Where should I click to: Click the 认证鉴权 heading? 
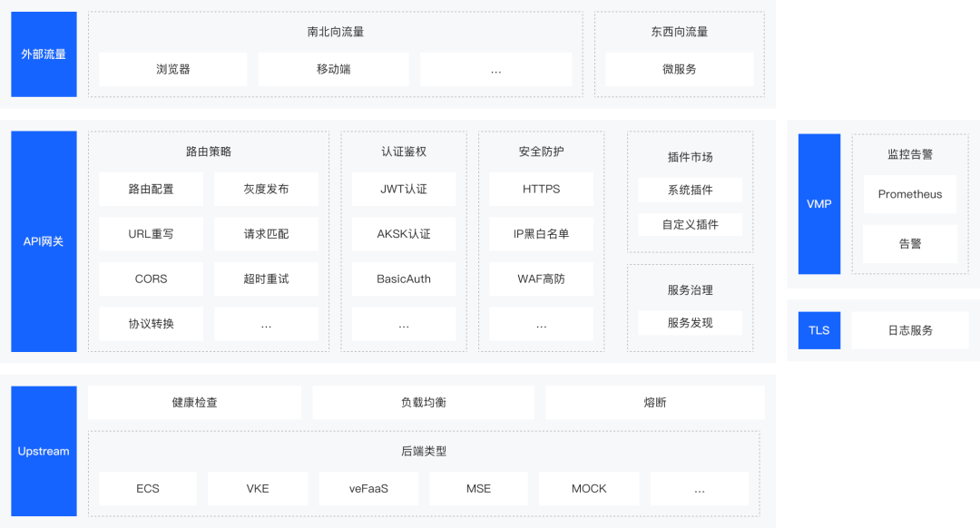pos(404,152)
